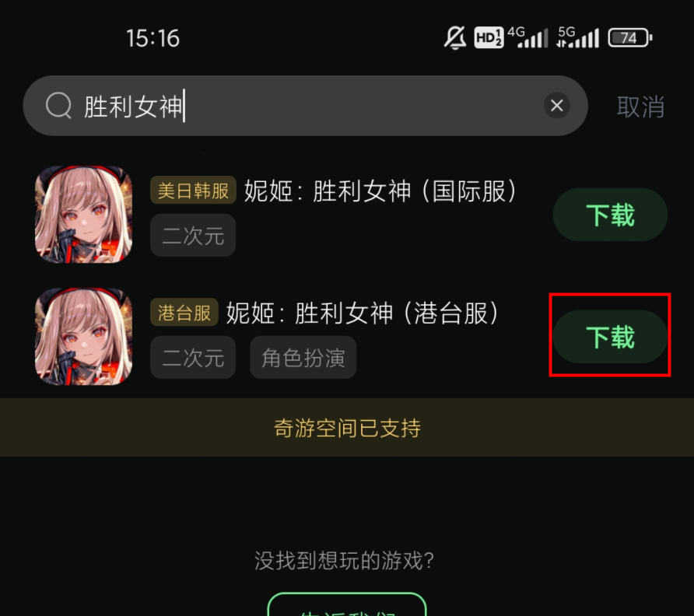Open 港台服 game icon thumbnail
This screenshot has height=616, width=694.
84,337
